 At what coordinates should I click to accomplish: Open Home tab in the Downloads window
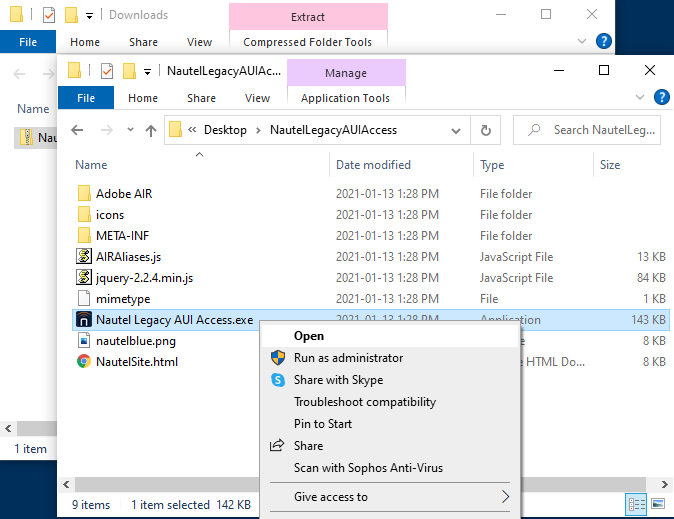85,42
